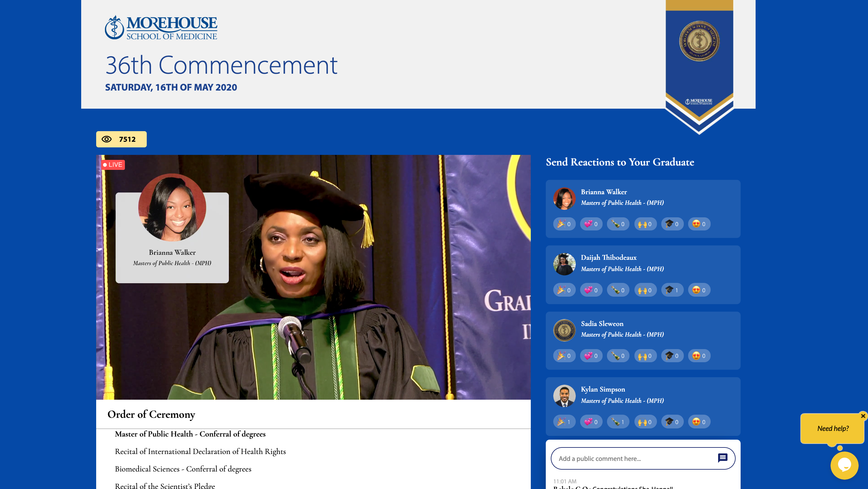The width and height of the screenshot is (868, 489).
Task: Click the LIVE badge on the video
Action: pos(113,165)
